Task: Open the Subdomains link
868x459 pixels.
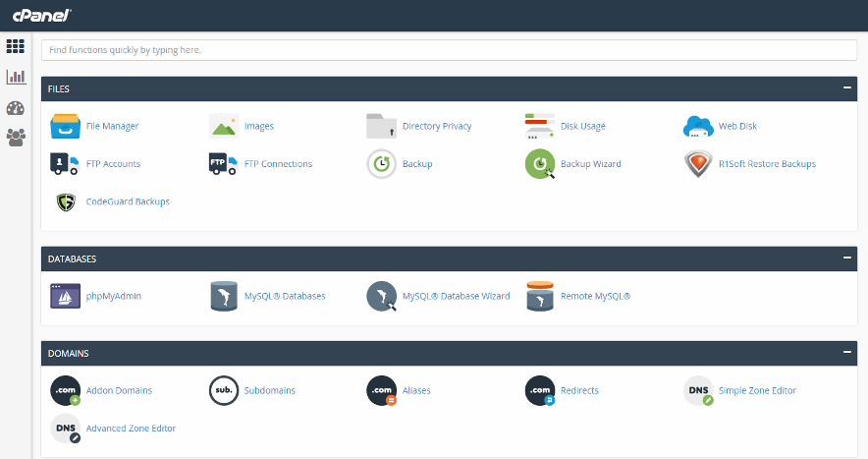Action: (270, 390)
